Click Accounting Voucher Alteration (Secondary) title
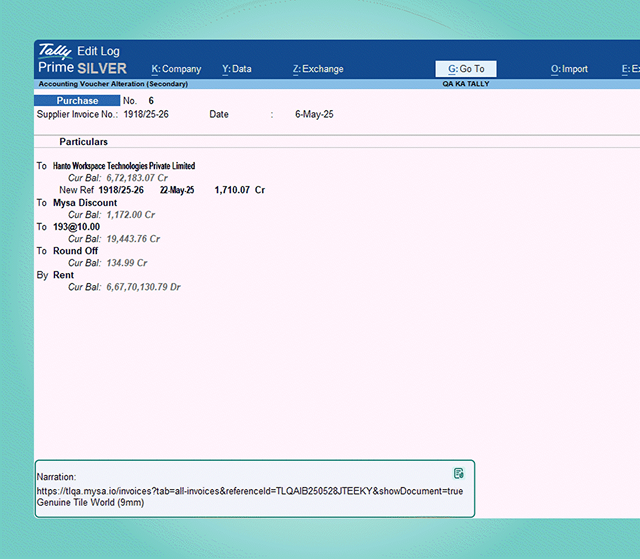 (113, 84)
